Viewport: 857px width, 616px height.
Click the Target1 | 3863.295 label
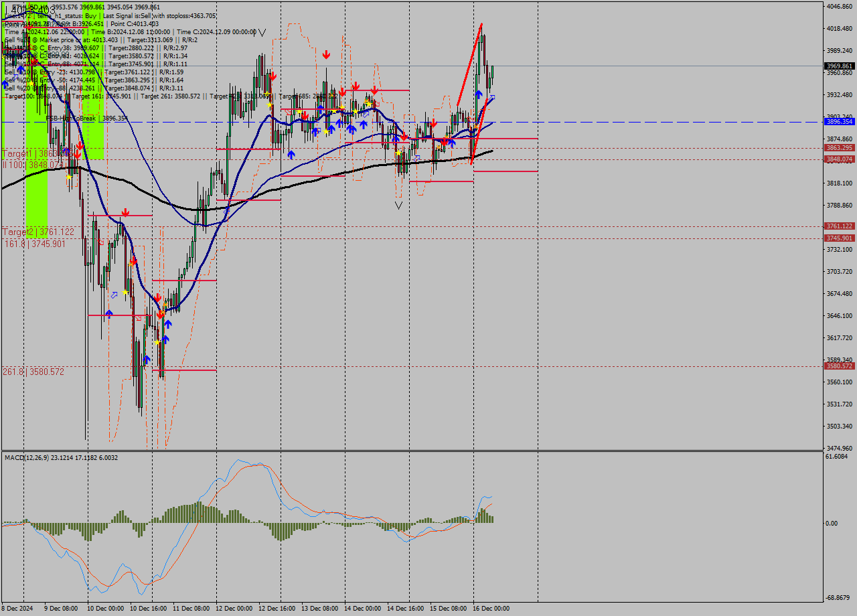(x=37, y=154)
